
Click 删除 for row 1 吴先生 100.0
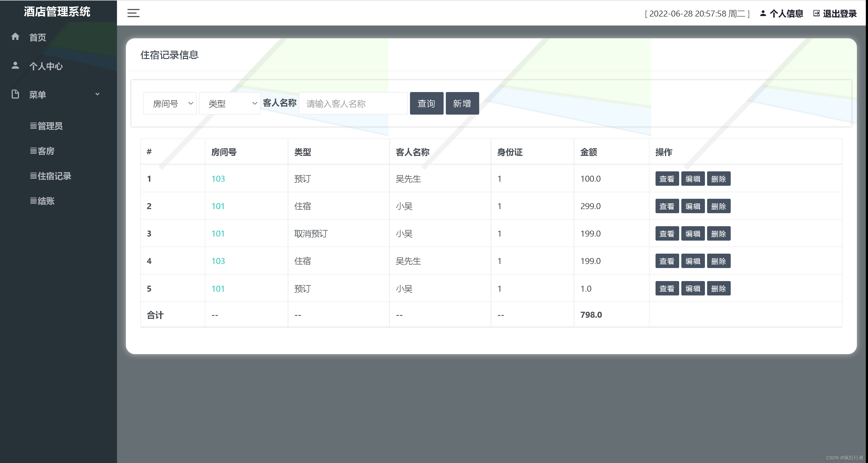point(719,179)
